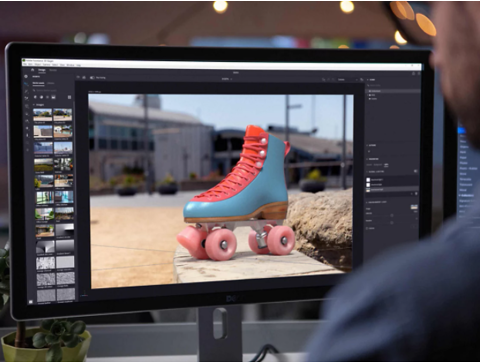Image resolution: width=480 pixels, height=362 pixels.
Task: Filter starter assets by models icon
Action: (x=35, y=97)
